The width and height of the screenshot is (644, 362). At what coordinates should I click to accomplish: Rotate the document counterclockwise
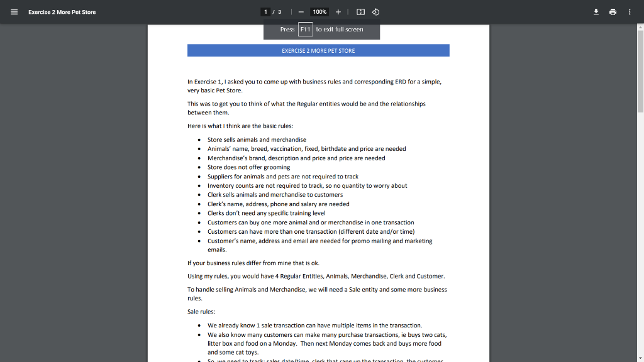tap(376, 12)
